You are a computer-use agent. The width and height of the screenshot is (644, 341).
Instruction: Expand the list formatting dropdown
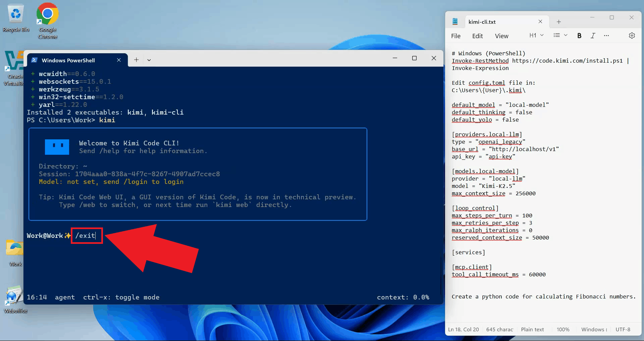tap(560, 36)
